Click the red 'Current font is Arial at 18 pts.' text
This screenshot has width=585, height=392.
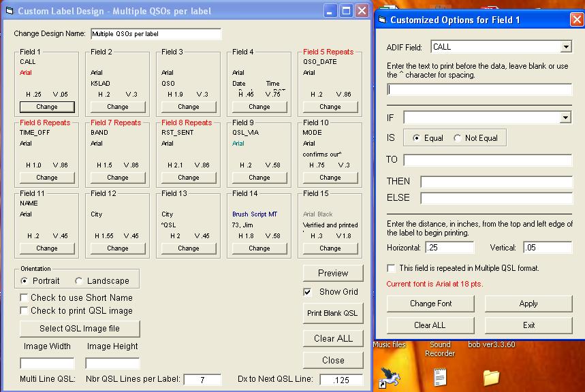[x=434, y=284]
